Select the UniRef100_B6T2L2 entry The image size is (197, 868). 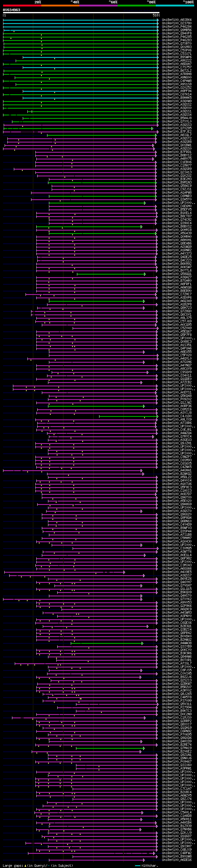click(x=177, y=71)
